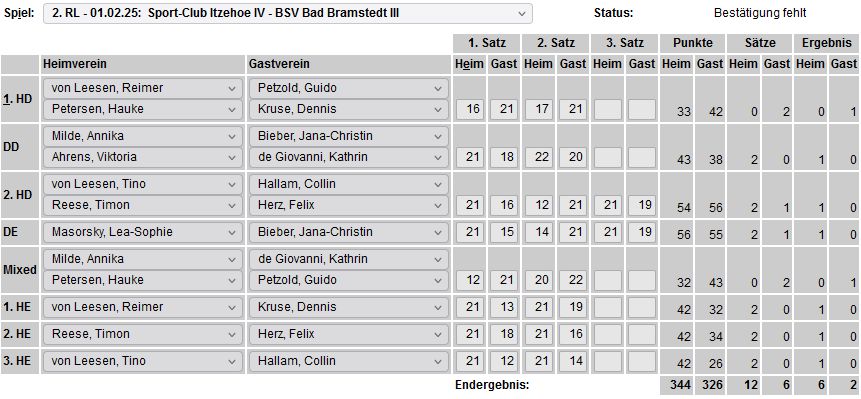Click the empty 3. HE third set guest field
Image resolution: width=861 pixels, height=399 pixels.
click(642, 361)
